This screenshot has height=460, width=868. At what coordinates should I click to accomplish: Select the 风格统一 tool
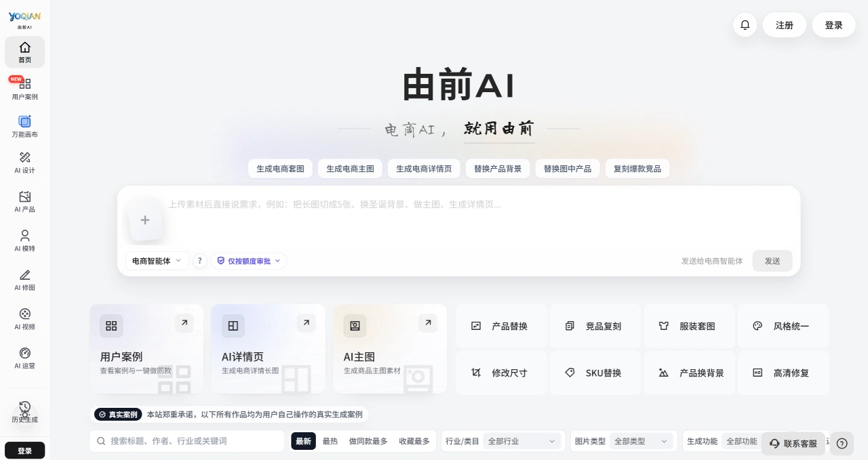(x=783, y=326)
